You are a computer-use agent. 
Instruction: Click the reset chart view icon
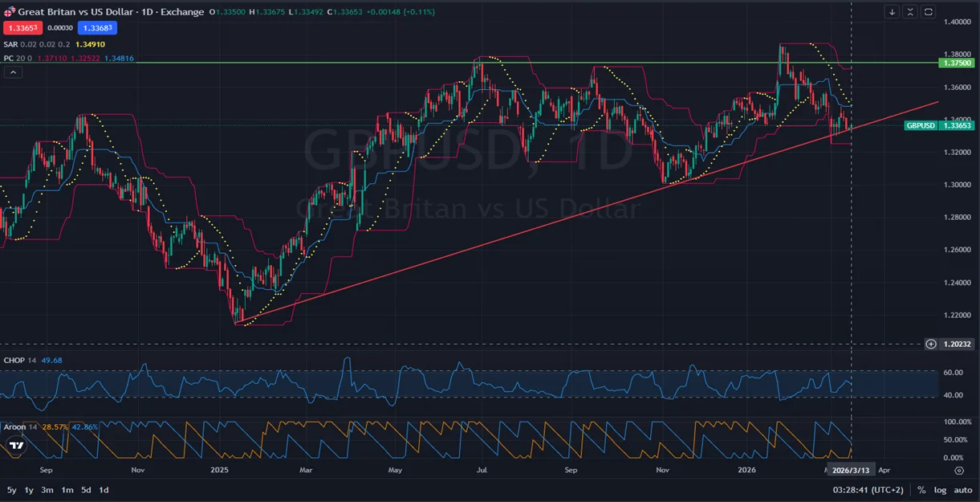pos(928,10)
